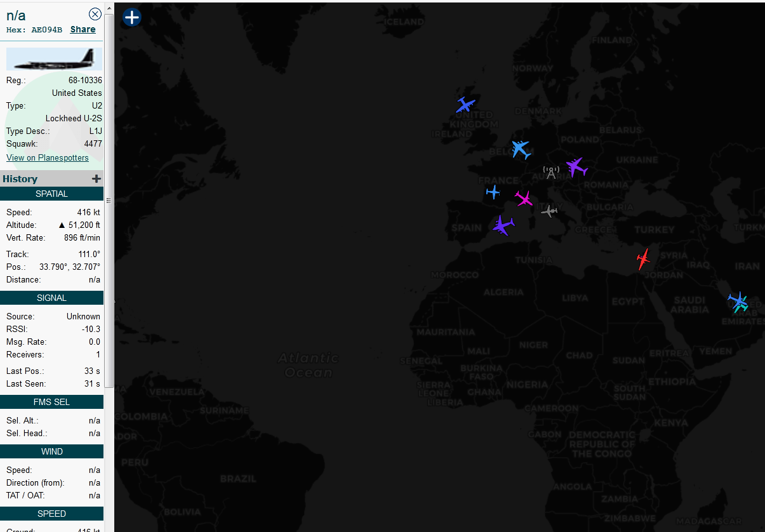765x532 pixels.
Task: Click the latitude 33.790° position link
Action: click(x=53, y=267)
